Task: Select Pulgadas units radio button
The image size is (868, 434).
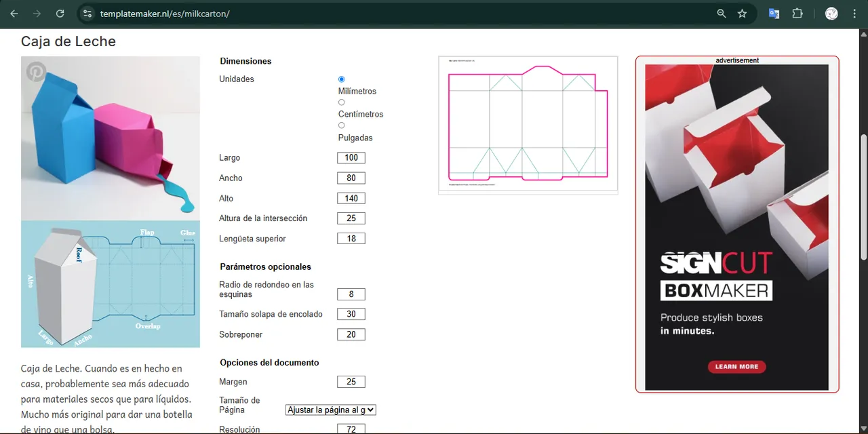Action: click(342, 125)
